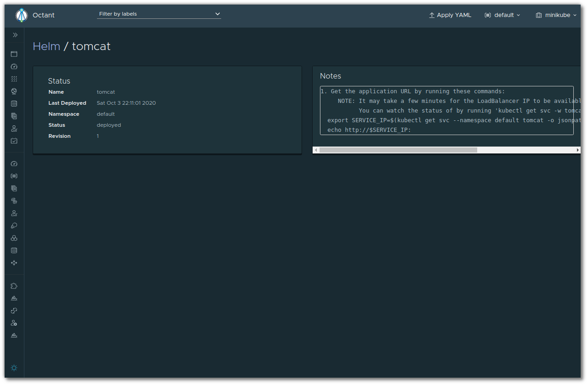The width and height of the screenshot is (588, 385).
Task: Open Config and Storage cylinder icon in top group
Action: [x=14, y=104]
